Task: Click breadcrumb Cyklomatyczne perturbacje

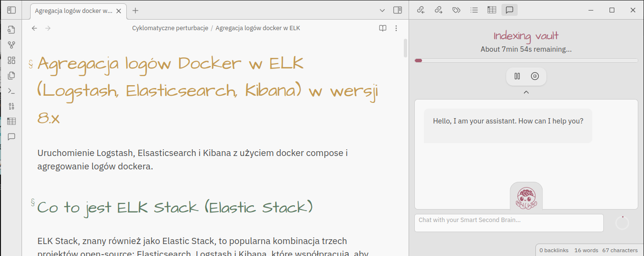Action: [x=170, y=28]
